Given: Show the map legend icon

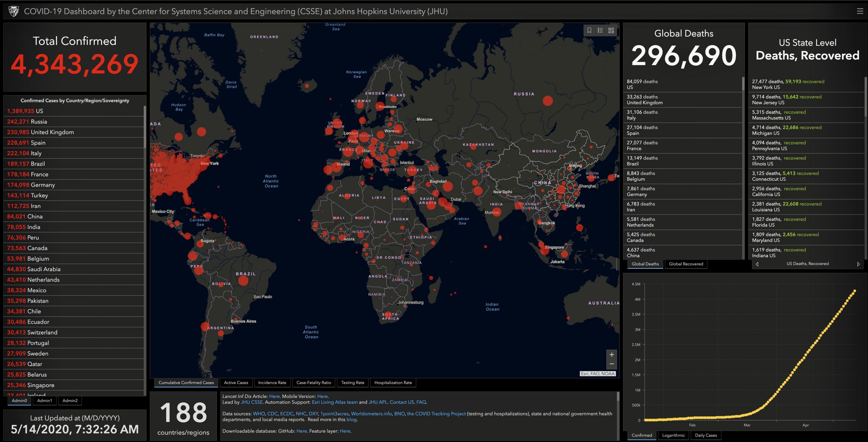Looking at the screenshot, I should point(600,31).
